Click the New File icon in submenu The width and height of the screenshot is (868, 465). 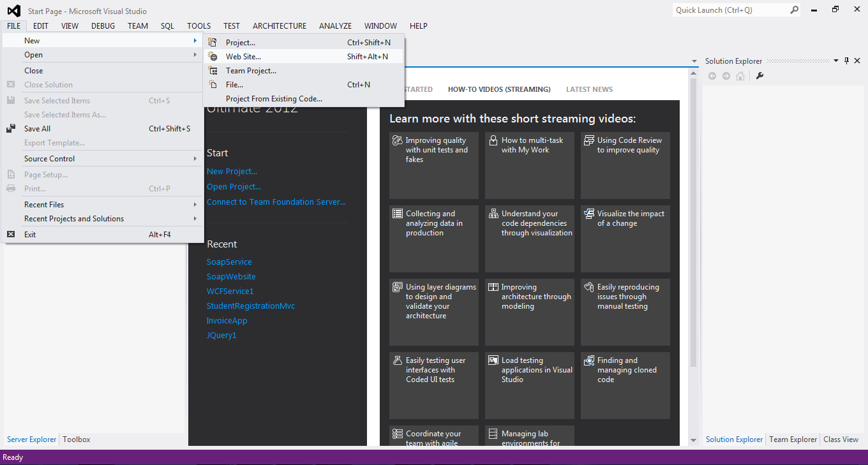pos(213,85)
